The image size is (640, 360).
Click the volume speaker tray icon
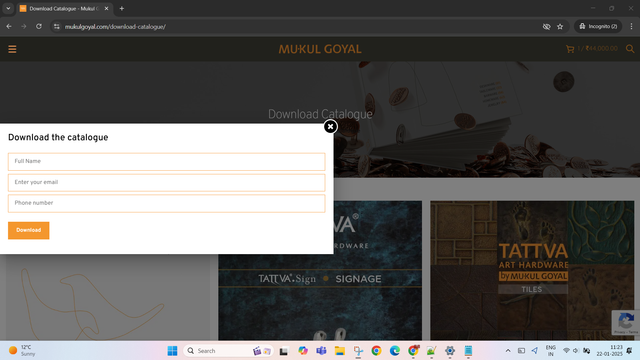pos(576,351)
